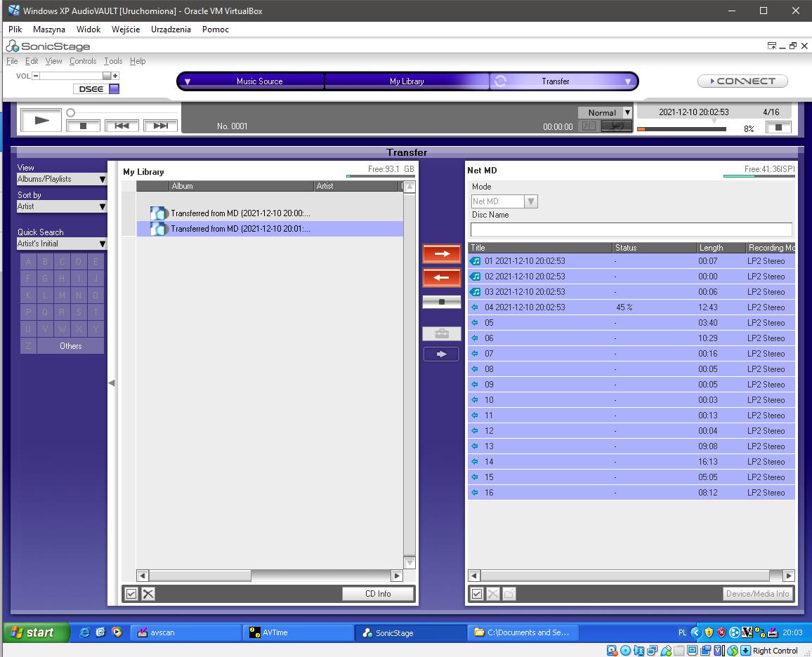Launch Internet Explorer from quick launch
The image size is (812, 657).
tap(84, 632)
